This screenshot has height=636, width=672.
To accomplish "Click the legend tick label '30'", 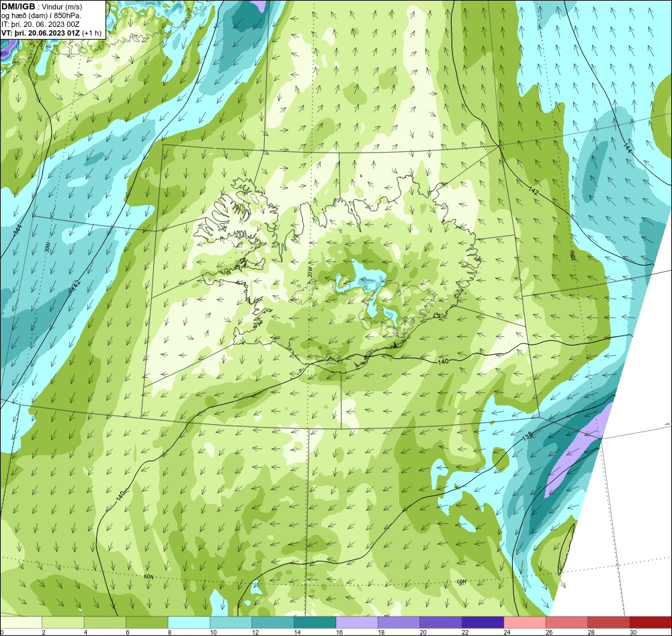I will tap(634, 632).
